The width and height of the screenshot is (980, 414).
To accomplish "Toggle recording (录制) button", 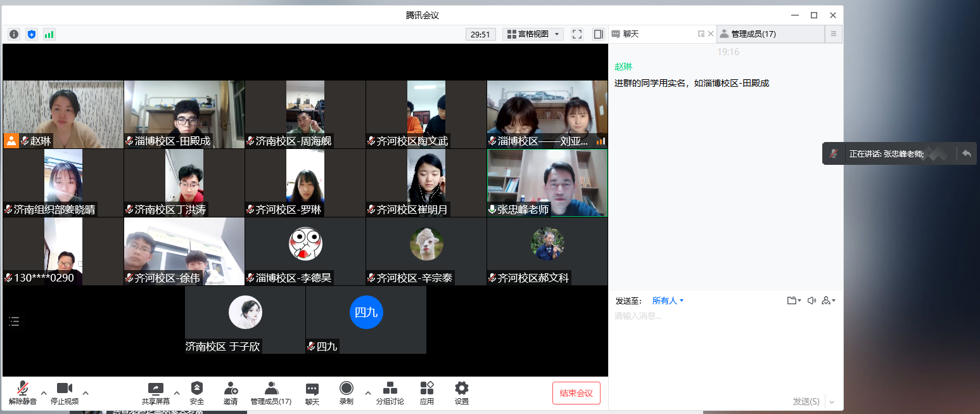I will tap(346, 393).
